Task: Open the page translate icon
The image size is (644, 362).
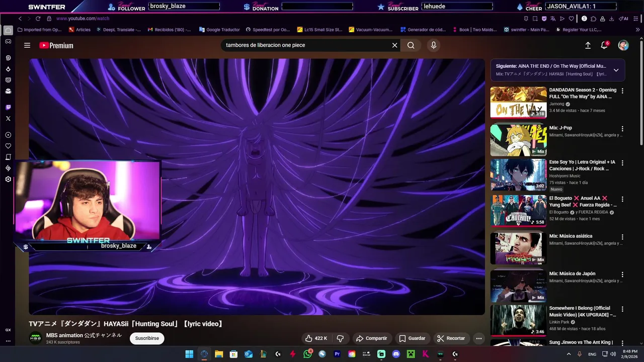Action: click(x=553, y=19)
